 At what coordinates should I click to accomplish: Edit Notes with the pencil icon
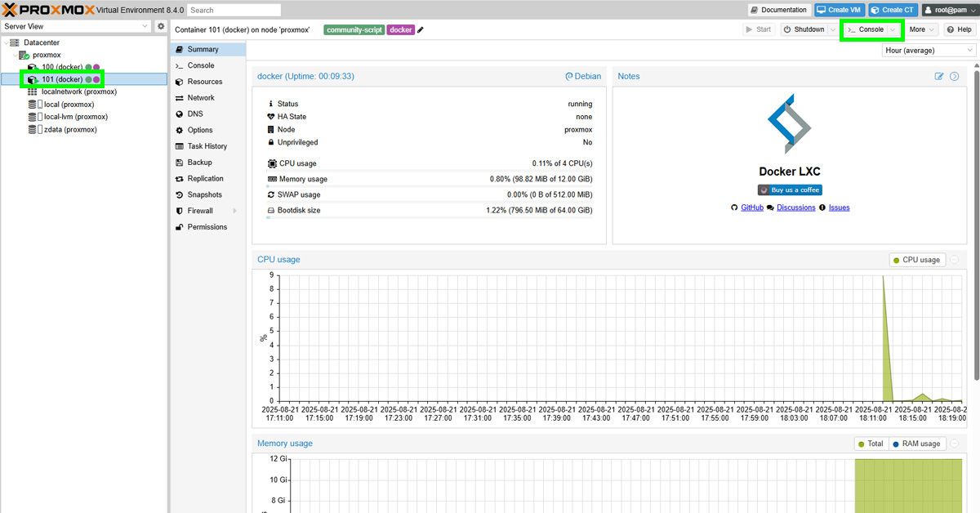939,76
